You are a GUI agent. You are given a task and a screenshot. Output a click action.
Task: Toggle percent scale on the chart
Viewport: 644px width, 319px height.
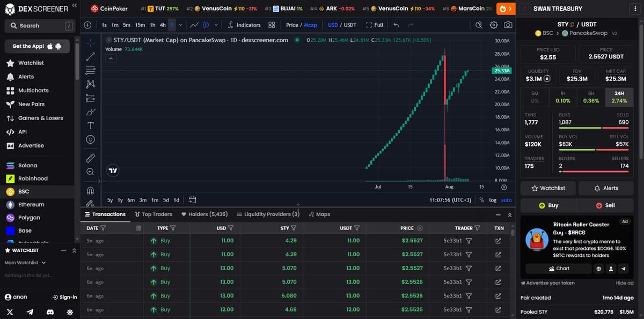pyautogui.click(x=482, y=200)
